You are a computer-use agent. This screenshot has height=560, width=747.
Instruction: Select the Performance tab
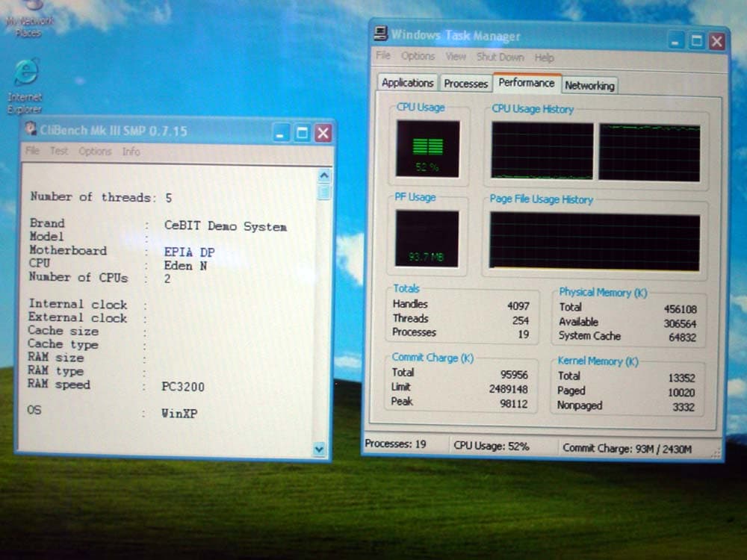527,82
